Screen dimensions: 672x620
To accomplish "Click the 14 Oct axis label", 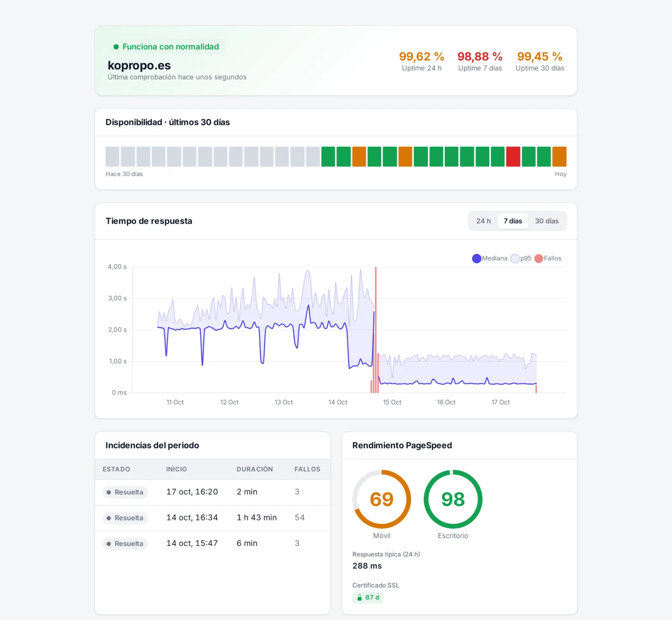I will 338,402.
